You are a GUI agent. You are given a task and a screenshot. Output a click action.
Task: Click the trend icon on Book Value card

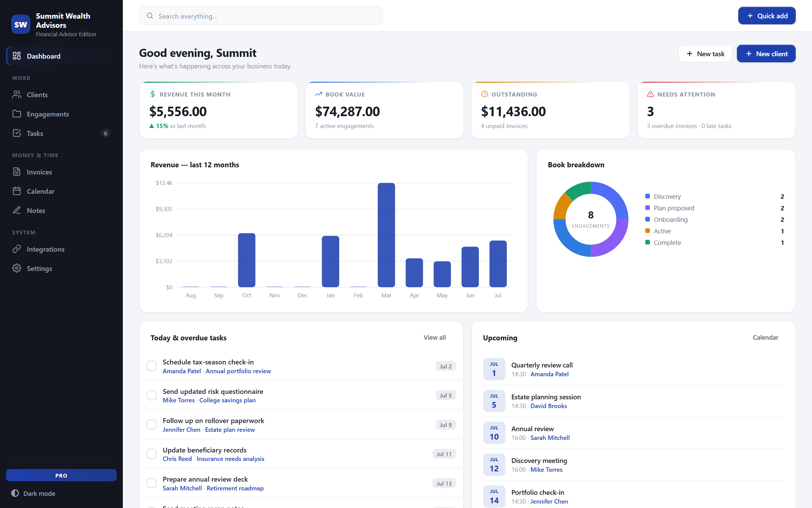point(318,94)
